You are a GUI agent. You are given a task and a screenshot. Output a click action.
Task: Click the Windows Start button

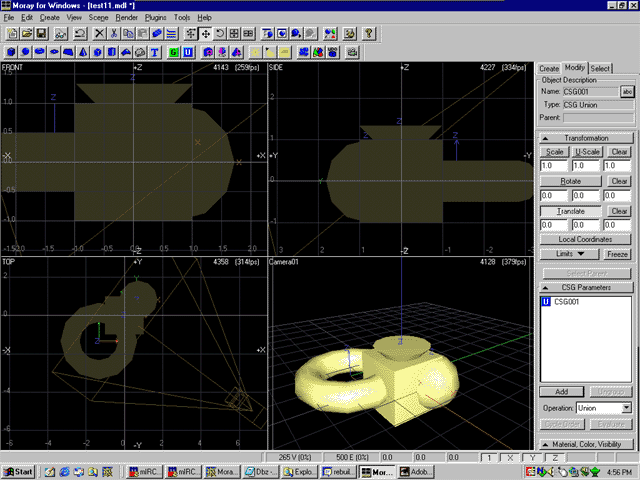(18, 471)
